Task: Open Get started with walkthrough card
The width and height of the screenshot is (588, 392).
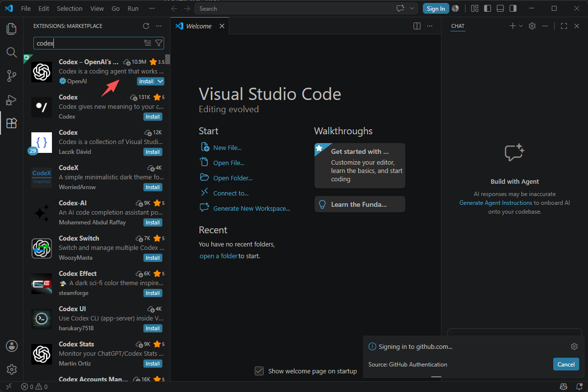Action: tap(360, 165)
